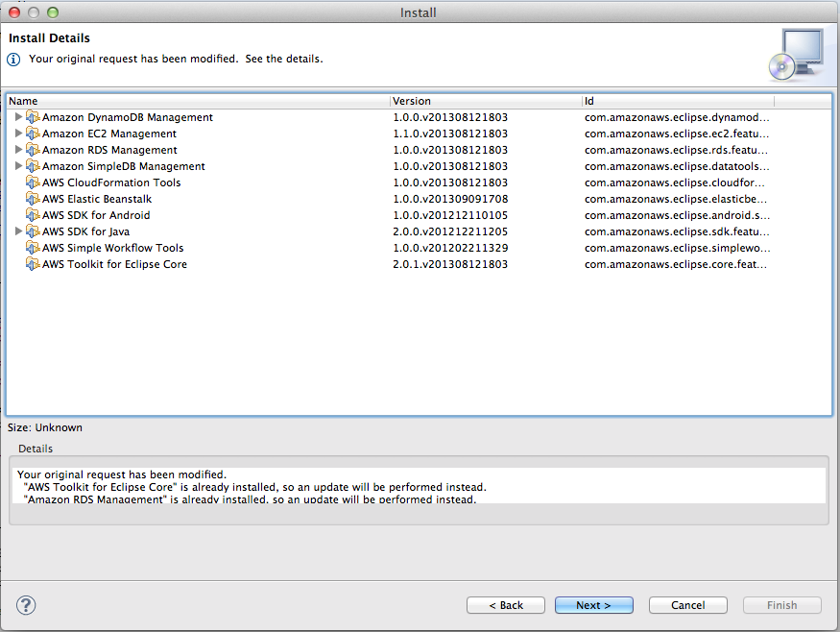This screenshot has height=632, width=840.
Task: Click the disabled Finish button
Action: (x=782, y=605)
